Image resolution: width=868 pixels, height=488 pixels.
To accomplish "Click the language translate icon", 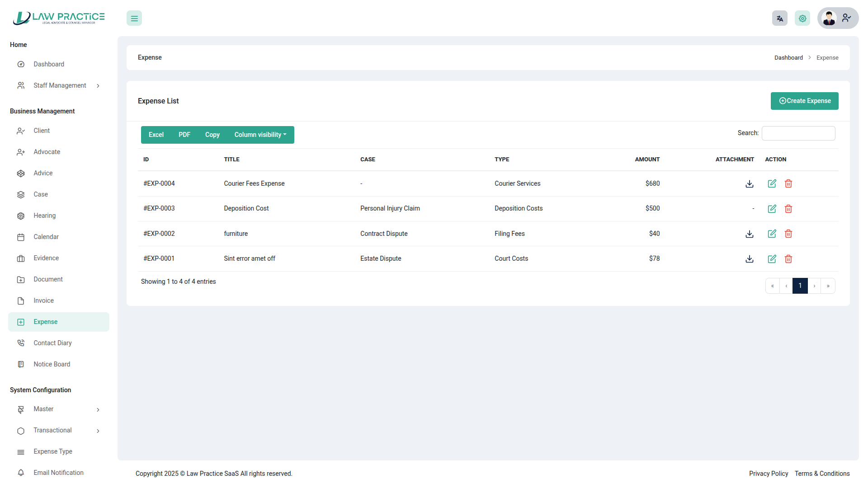I will (x=779, y=19).
